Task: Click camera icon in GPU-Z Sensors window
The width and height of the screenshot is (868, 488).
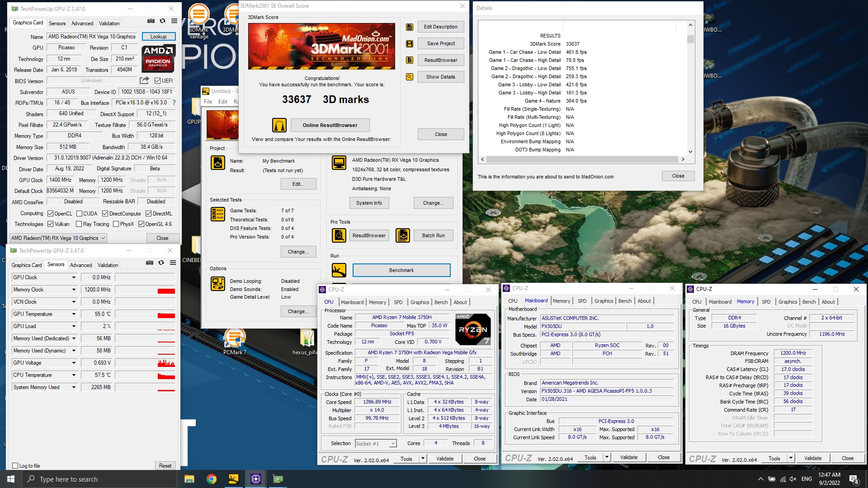Action: coord(150,263)
